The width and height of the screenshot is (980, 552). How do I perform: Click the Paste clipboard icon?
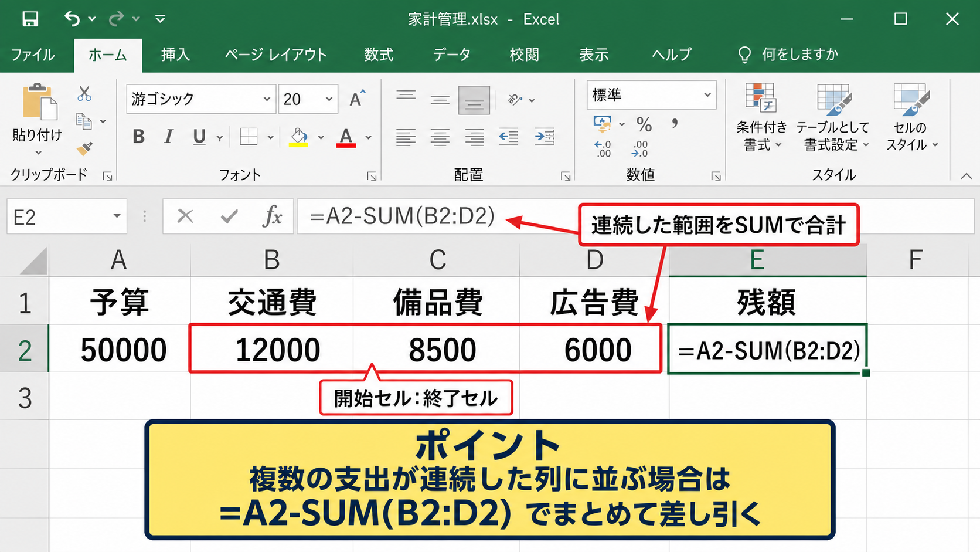point(39,101)
